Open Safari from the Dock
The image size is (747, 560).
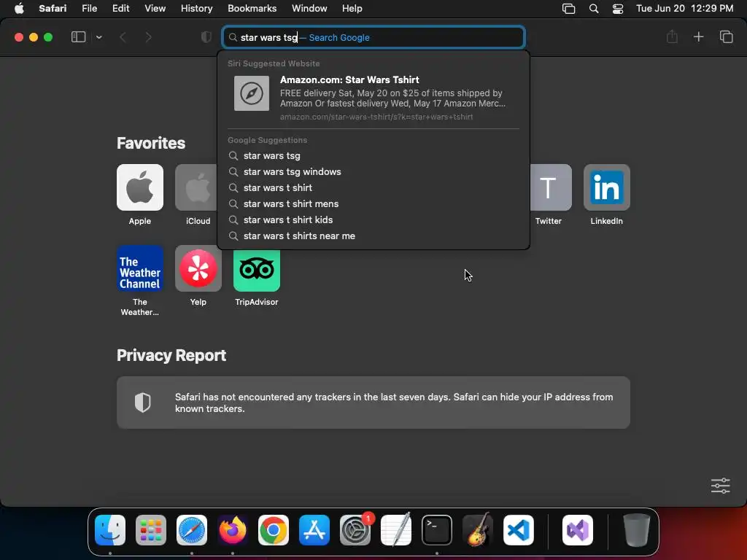pos(192,530)
